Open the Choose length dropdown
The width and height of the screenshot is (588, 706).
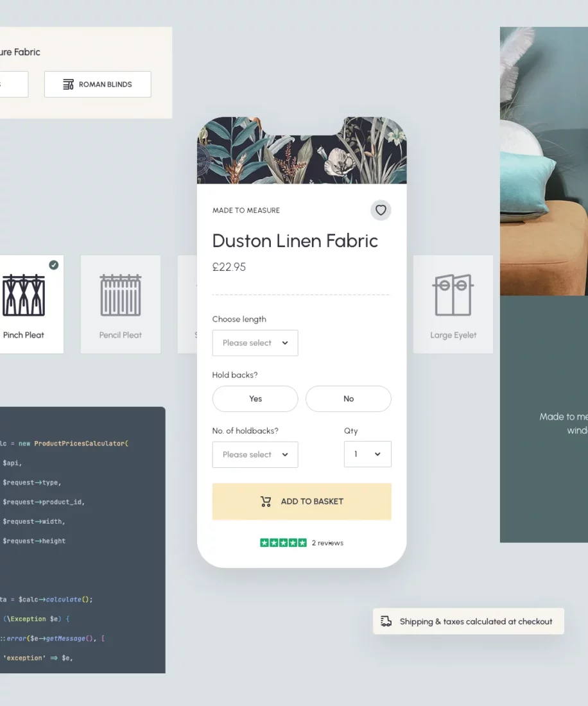[255, 343]
